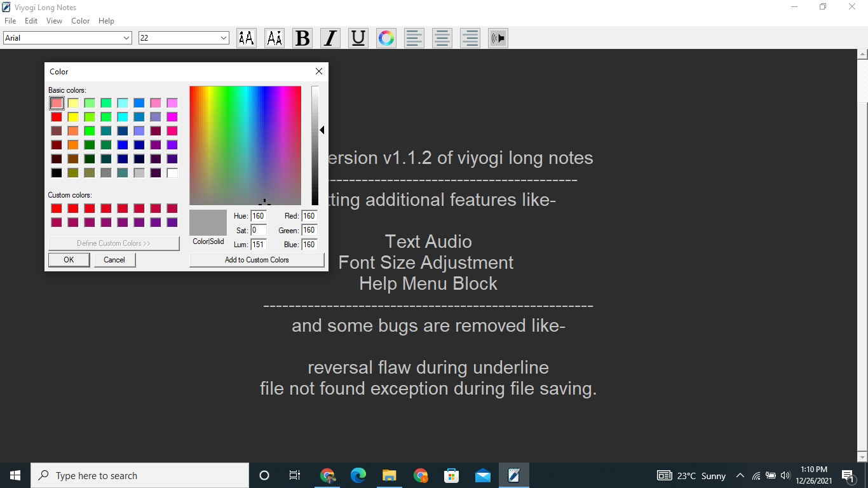Click the Lum value field
This screenshot has width=868, height=488.
pyautogui.click(x=259, y=245)
